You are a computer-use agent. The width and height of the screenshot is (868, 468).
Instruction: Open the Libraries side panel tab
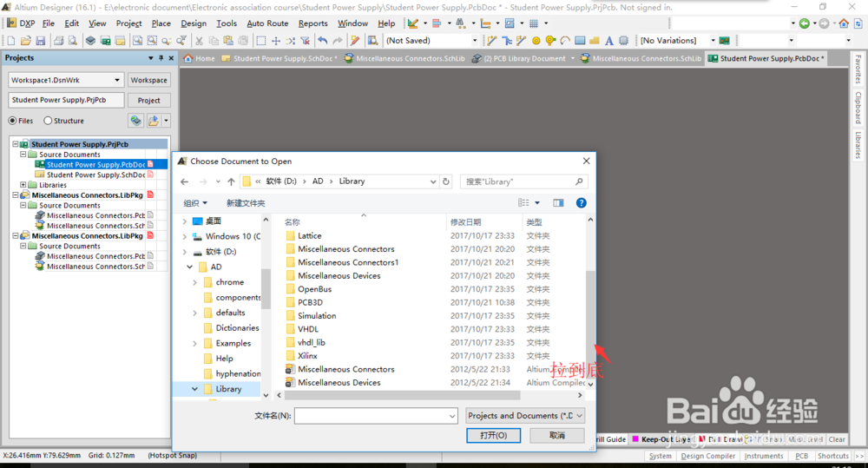click(858, 145)
